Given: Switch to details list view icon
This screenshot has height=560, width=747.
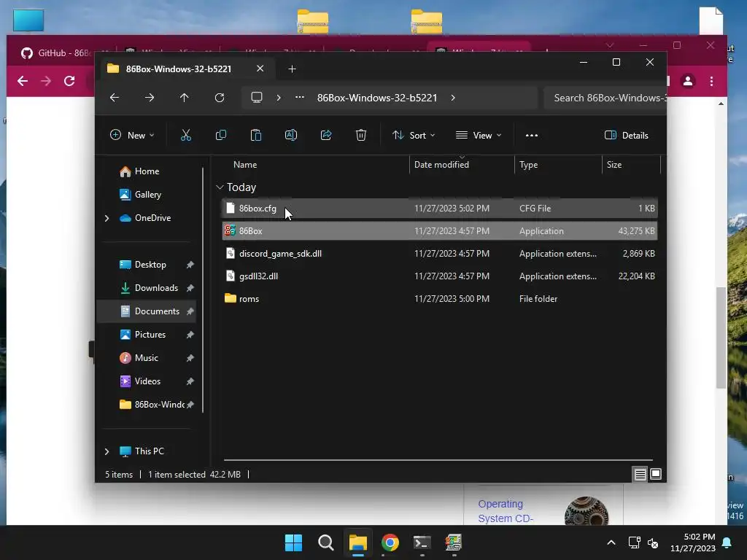Looking at the screenshot, I should click(x=640, y=474).
